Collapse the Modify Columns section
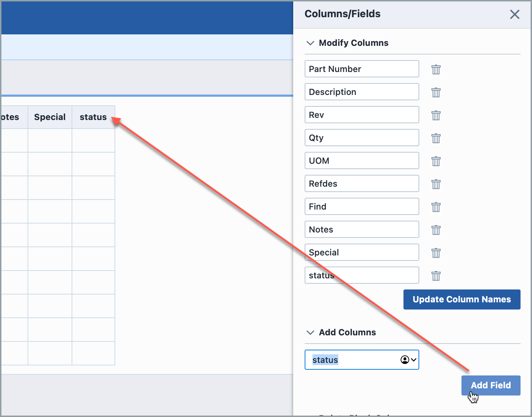Image resolution: width=532 pixels, height=417 pixels. [310, 43]
